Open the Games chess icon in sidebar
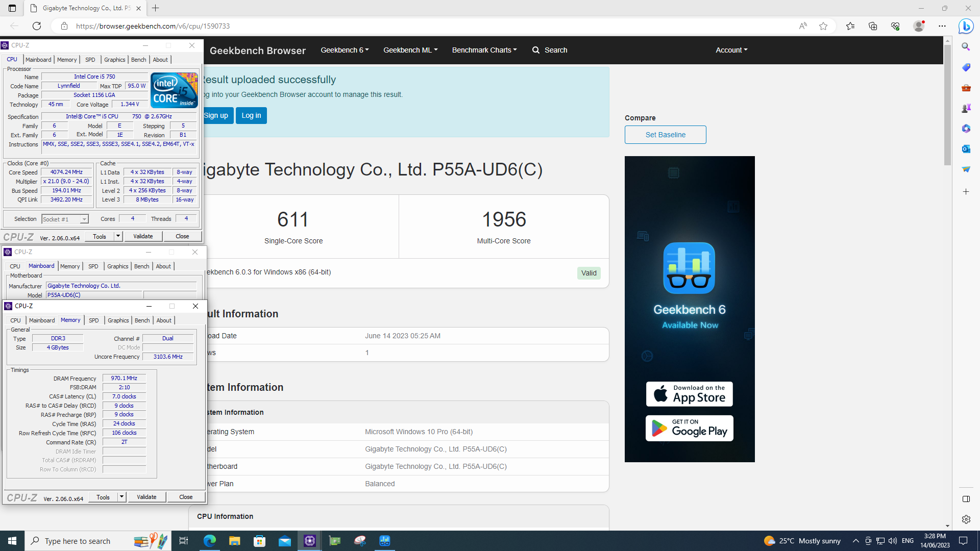Viewport: 980px width, 551px height. pyautogui.click(x=966, y=108)
